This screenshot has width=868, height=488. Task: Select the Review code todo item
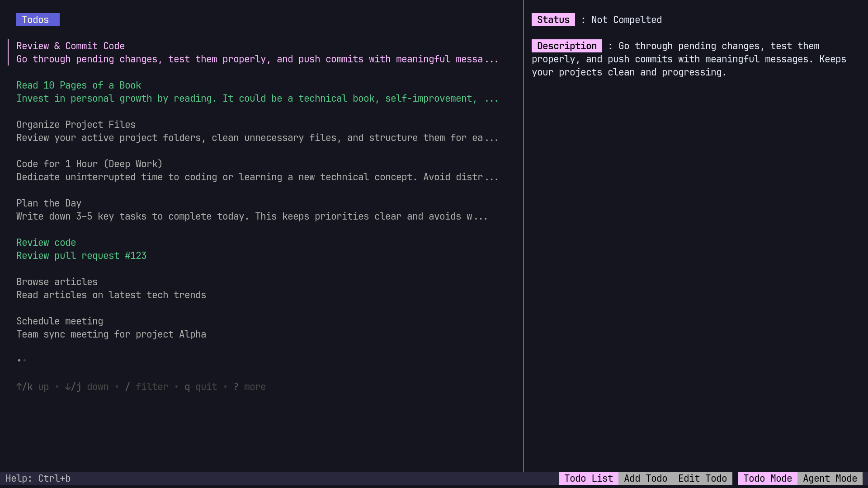point(46,243)
